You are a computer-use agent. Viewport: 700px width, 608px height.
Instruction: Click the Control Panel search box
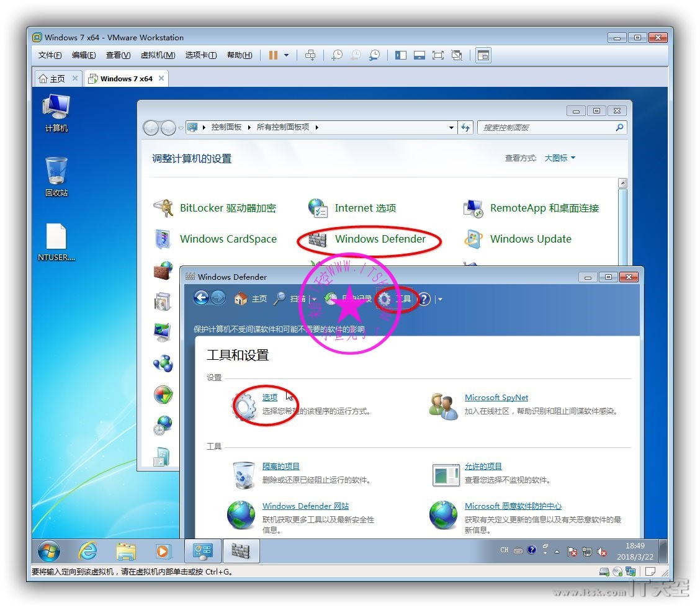click(546, 128)
